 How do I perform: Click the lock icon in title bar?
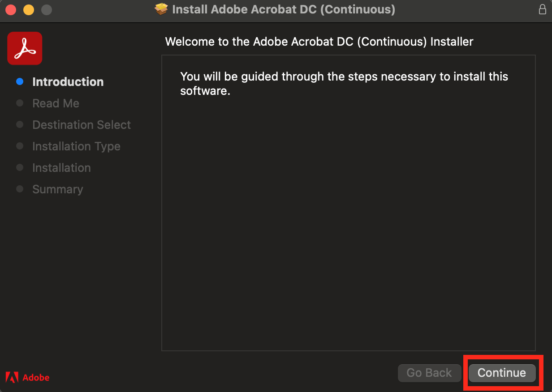pos(542,9)
